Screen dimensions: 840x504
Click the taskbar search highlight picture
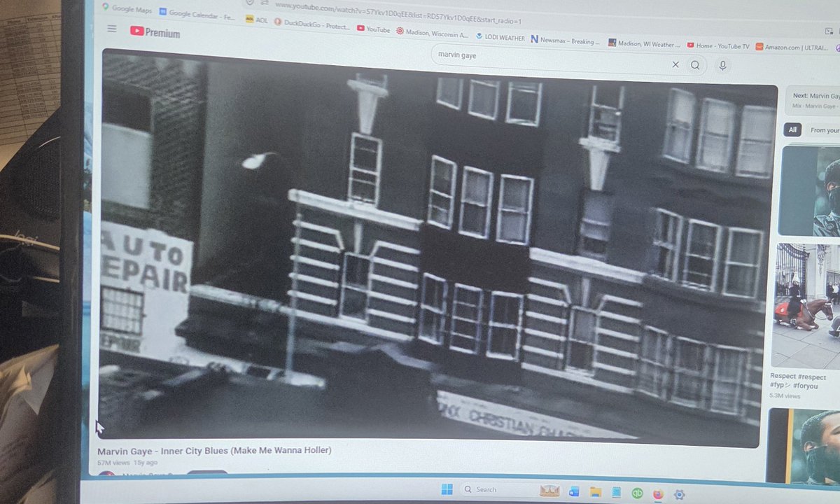coord(549,490)
